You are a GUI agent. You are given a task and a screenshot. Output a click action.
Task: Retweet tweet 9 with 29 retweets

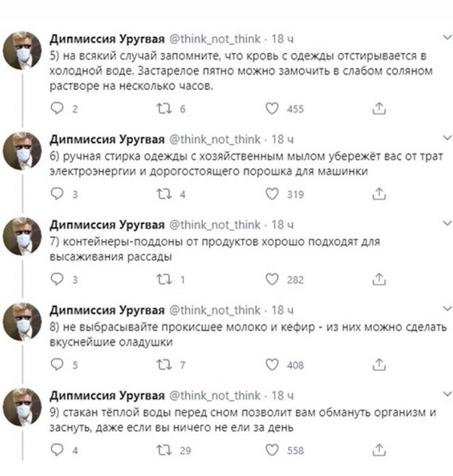point(164,449)
